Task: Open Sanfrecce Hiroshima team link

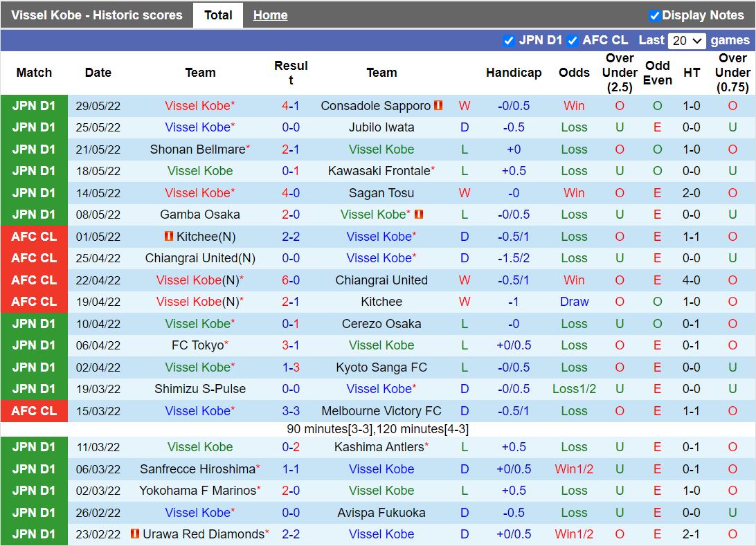Action: pyautogui.click(x=197, y=469)
